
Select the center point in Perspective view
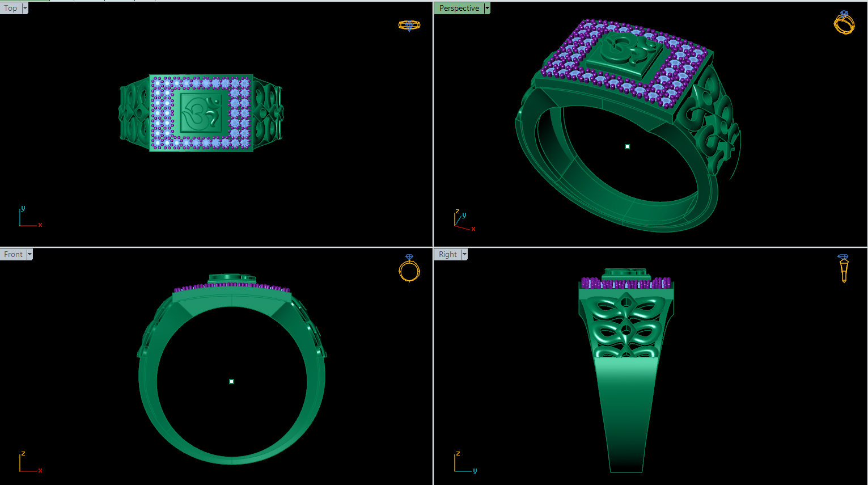click(x=627, y=147)
